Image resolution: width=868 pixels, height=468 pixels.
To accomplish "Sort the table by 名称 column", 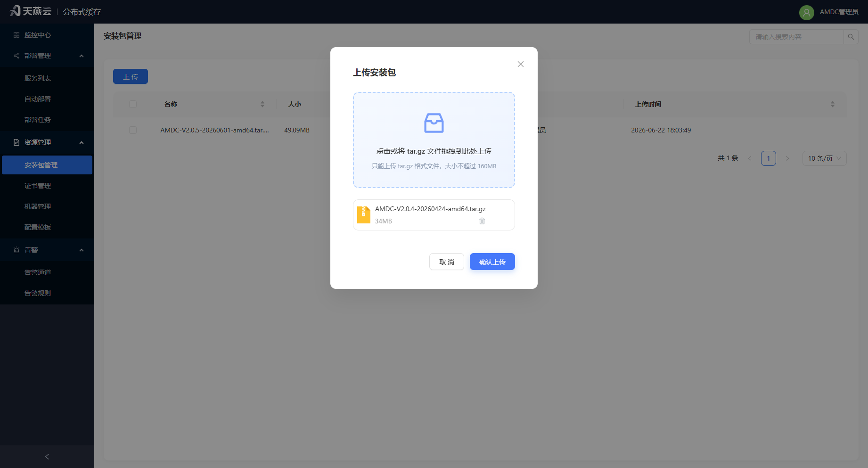I will coord(262,104).
